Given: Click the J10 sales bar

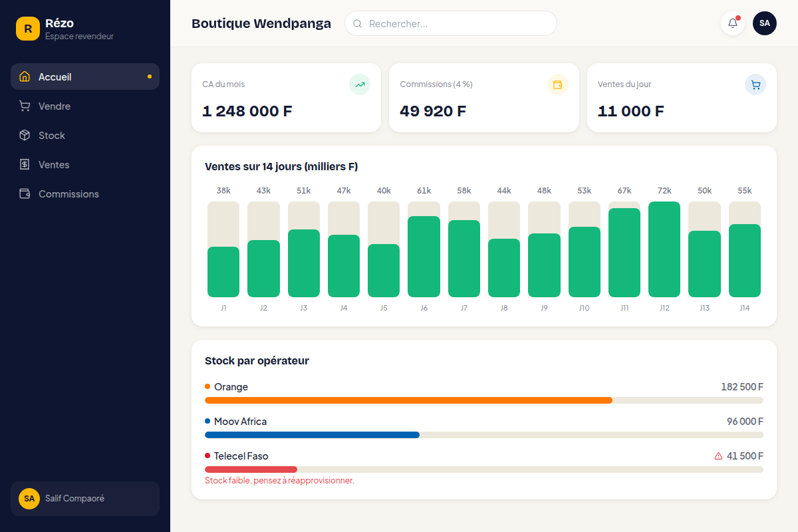Looking at the screenshot, I should point(585,262).
